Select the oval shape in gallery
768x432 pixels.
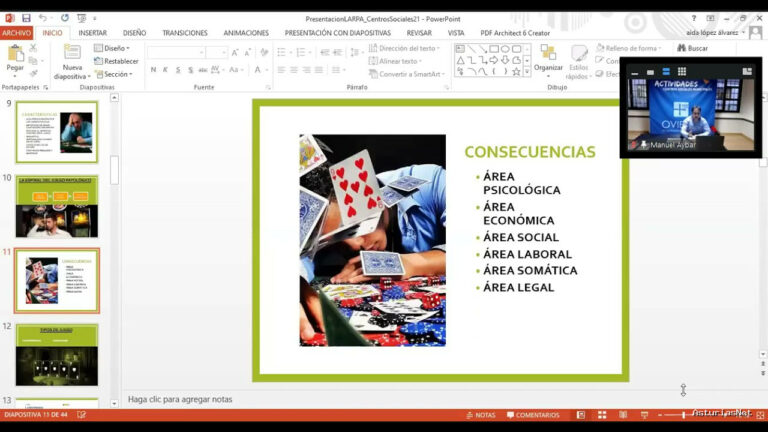pyautogui.click(x=505, y=49)
